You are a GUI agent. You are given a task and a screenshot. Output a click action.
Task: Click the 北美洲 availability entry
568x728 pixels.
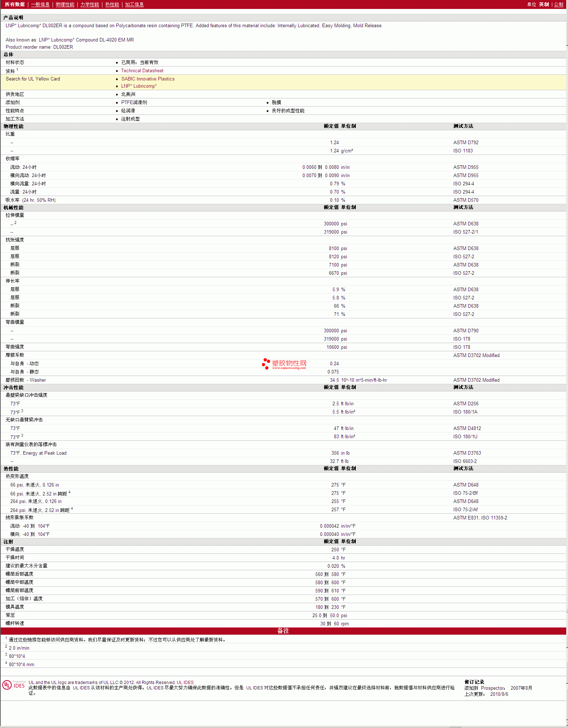128,94
